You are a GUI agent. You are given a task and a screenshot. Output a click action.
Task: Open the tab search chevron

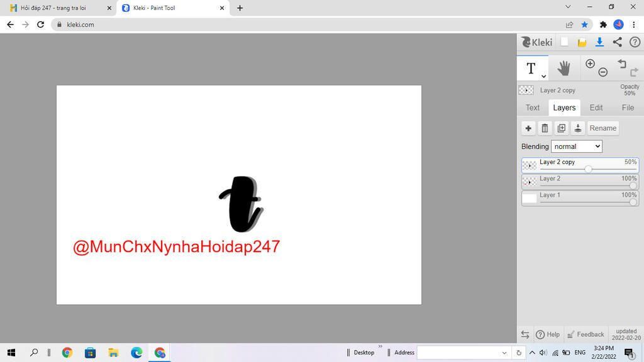[x=568, y=6]
